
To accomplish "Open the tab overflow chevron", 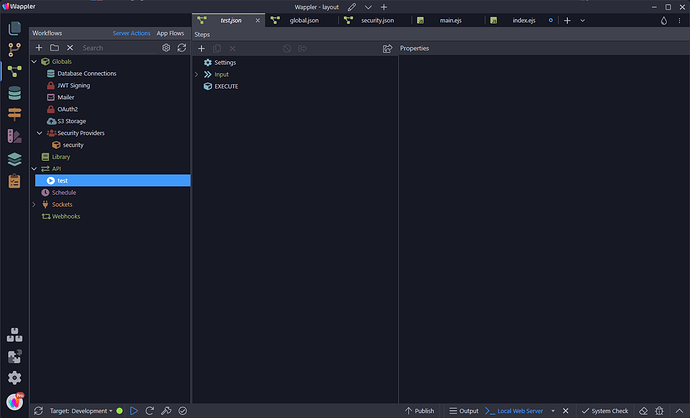I will click(583, 21).
